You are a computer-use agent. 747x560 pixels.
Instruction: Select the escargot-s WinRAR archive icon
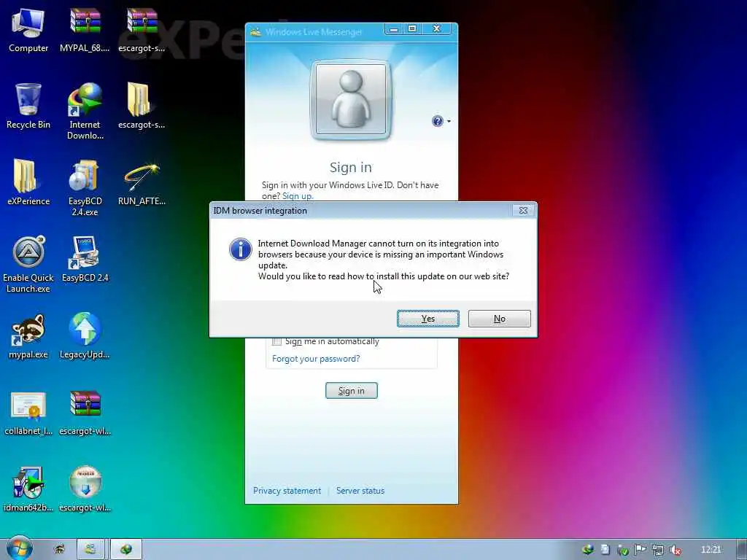click(x=142, y=29)
